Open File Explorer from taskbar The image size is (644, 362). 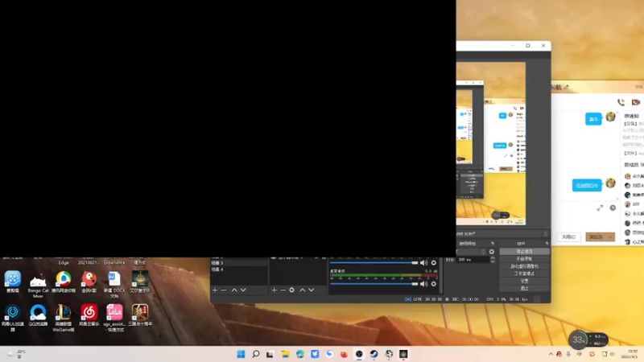(x=285, y=354)
